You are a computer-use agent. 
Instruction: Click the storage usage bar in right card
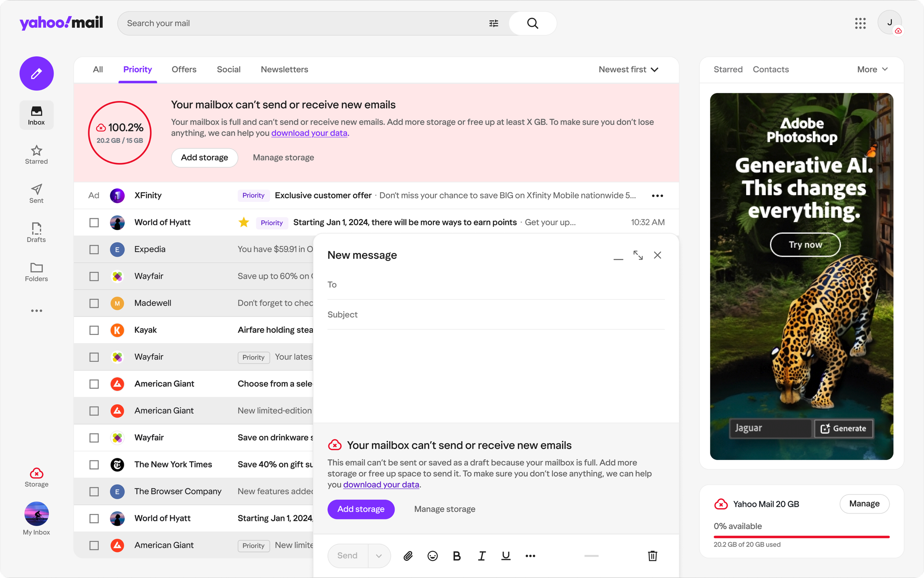tap(801, 537)
